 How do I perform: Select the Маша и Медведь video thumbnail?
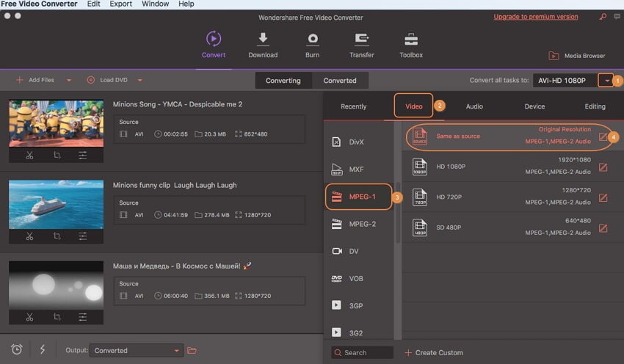tap(56, 285)
